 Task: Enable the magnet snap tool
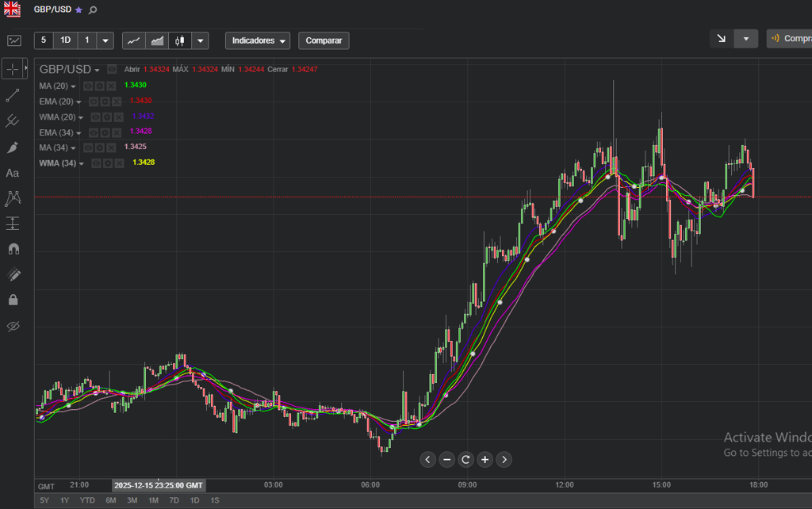click(13, 249)
